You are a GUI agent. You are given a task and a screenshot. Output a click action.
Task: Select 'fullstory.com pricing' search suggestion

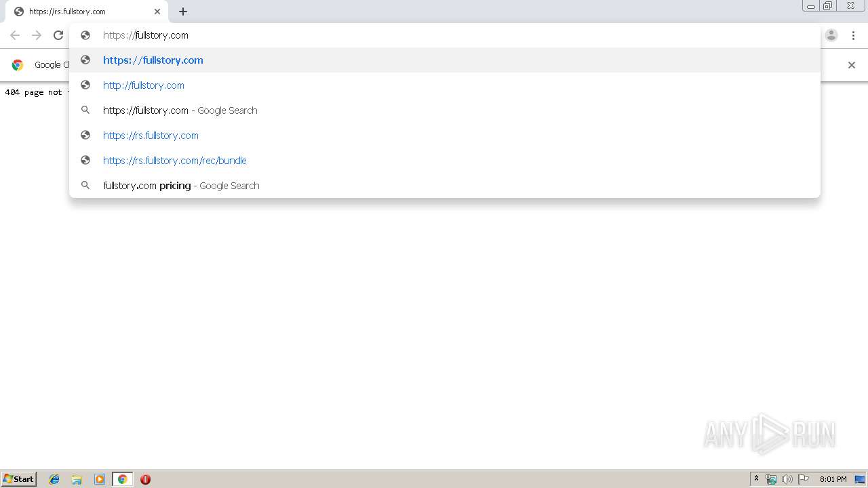445,186
